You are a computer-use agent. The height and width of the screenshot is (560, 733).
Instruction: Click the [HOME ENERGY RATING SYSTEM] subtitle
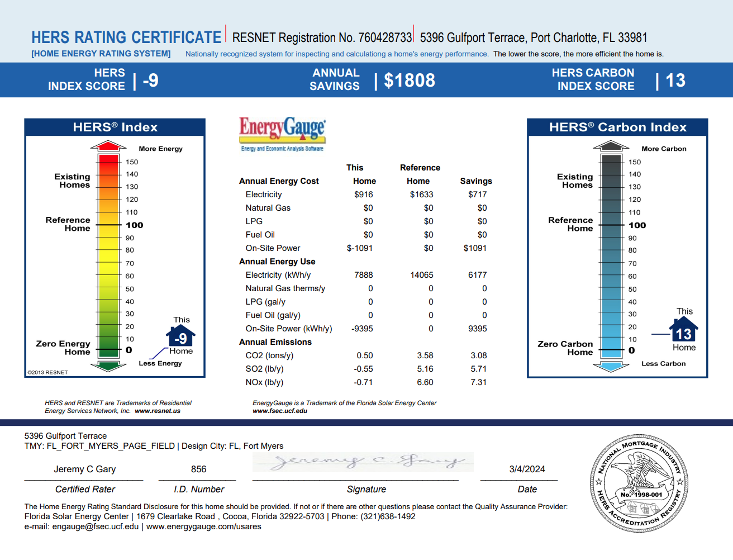click(x=101, y=54)
